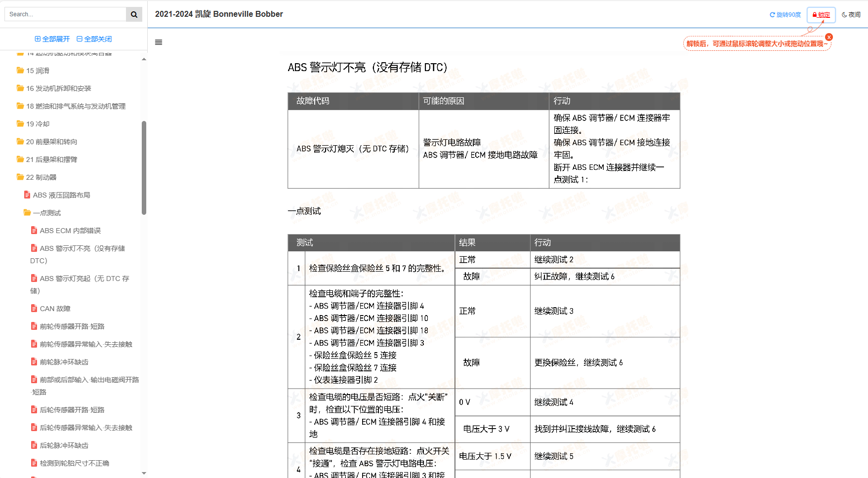Click folder icon beside 19 冷却
This screenshot has height=478, width=868.
click(x=20, y=123)
